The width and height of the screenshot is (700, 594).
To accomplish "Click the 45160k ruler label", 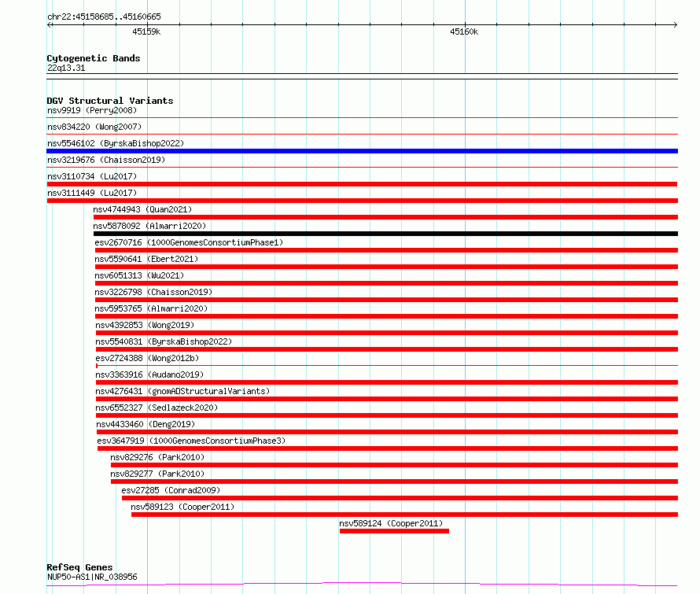I will [x=464, y=31].
